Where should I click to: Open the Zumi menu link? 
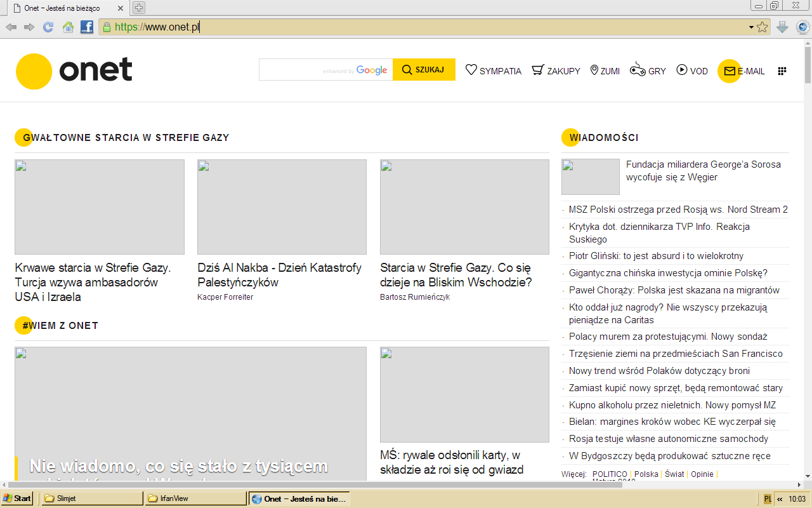pyautogui.click(x=610, y=71)
